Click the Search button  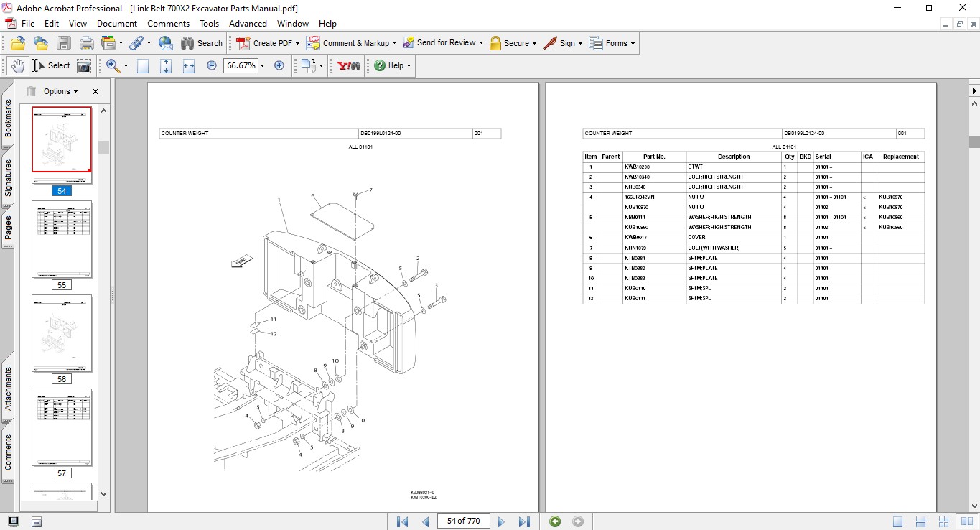[x=202, y=43]
